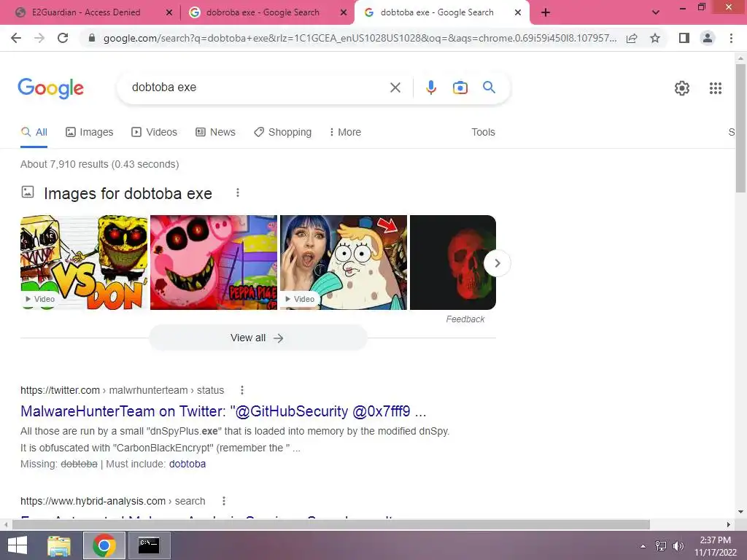Show the next image thumbnails
747x560 pixels.
(497, 262)
